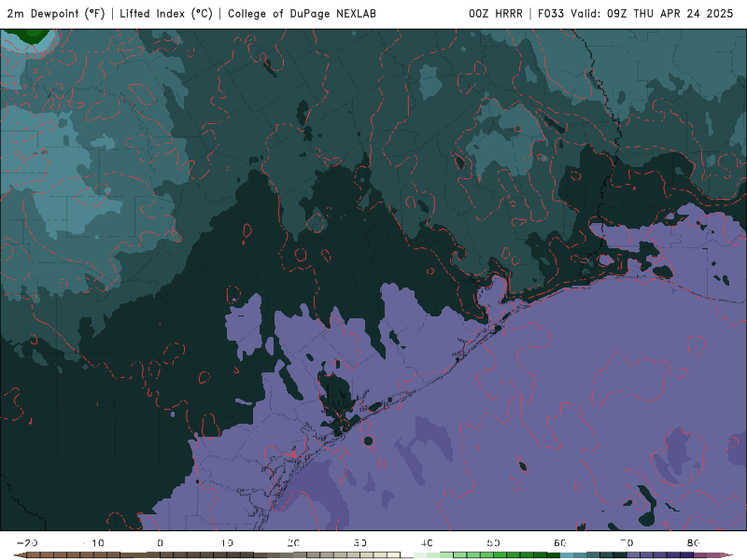
Task: Click the 70 label on the colorbar
Action: point(627,543)
